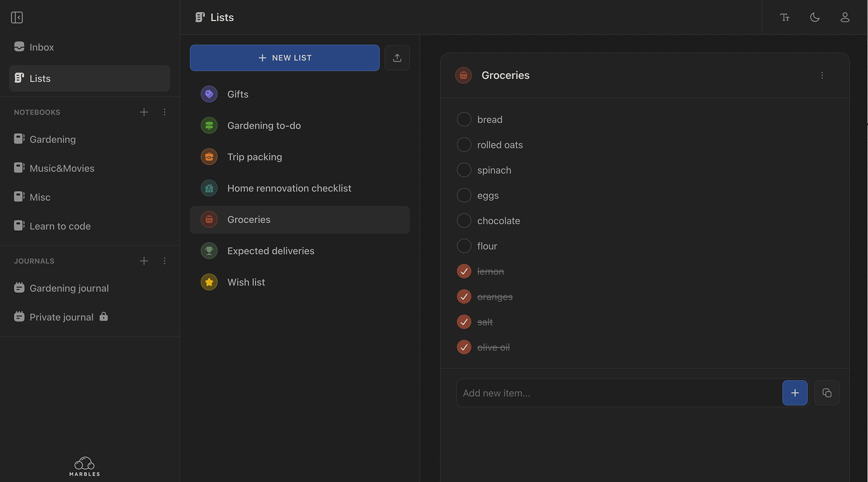Select Inbox in the sidebar
This screenshot has height=482, width=868.
click(x=42, y=46)
